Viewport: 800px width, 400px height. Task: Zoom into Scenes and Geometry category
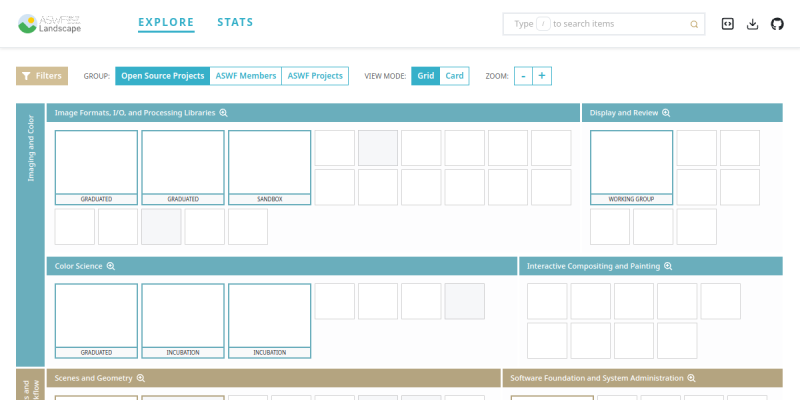[141, 378]
